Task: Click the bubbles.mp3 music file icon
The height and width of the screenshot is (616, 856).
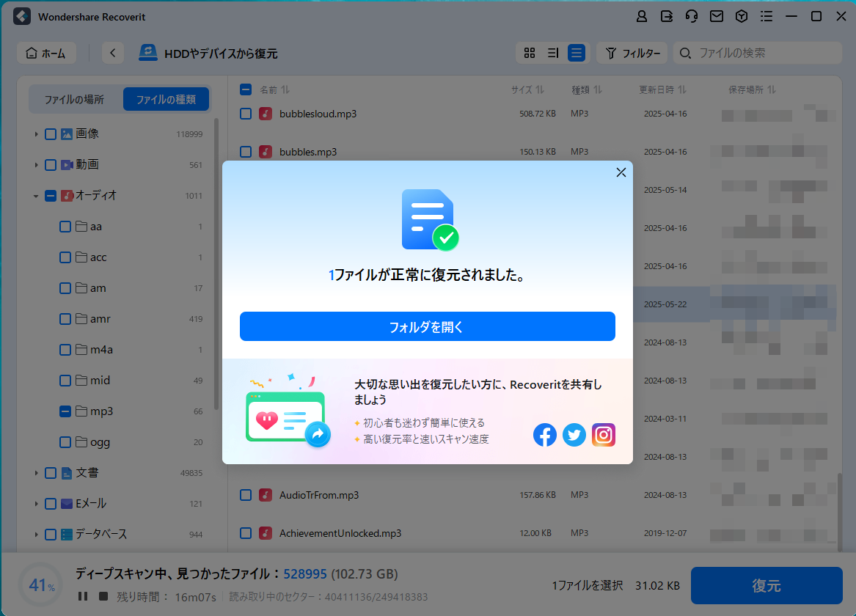Action: click(x=266, y=152)
